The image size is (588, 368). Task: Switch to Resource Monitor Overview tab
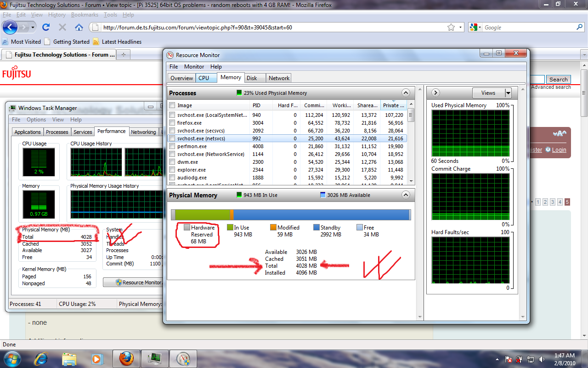click(182, 78)
